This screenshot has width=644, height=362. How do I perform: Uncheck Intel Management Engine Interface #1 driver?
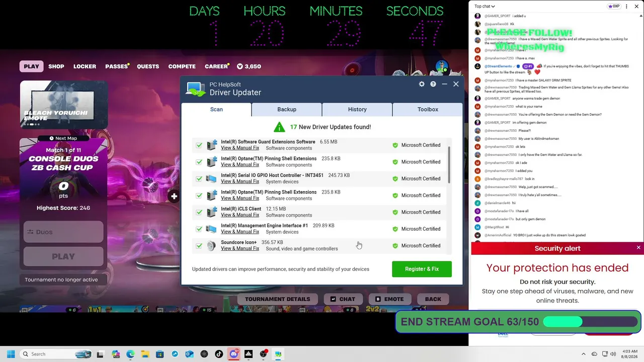(199, 229)
